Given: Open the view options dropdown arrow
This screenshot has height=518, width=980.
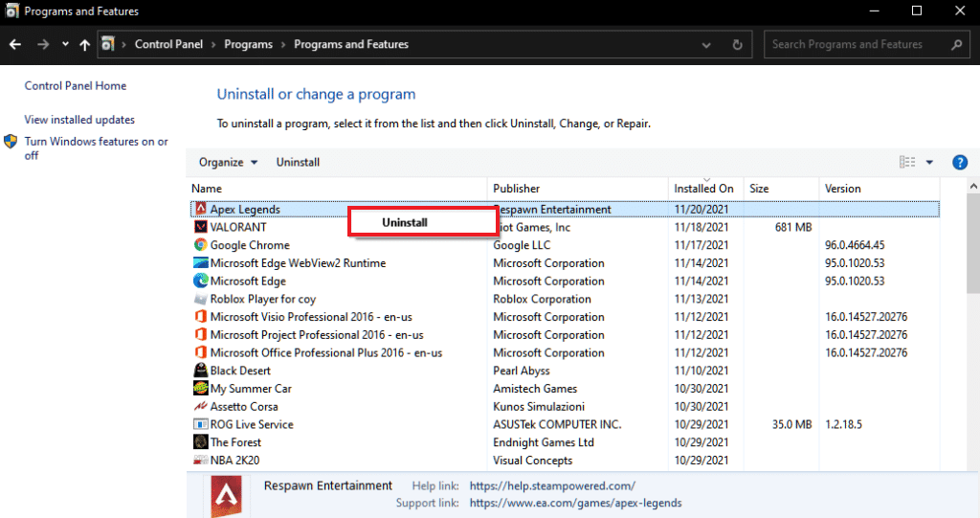Looking at the screenshot, I should click(x=929, y=163).
